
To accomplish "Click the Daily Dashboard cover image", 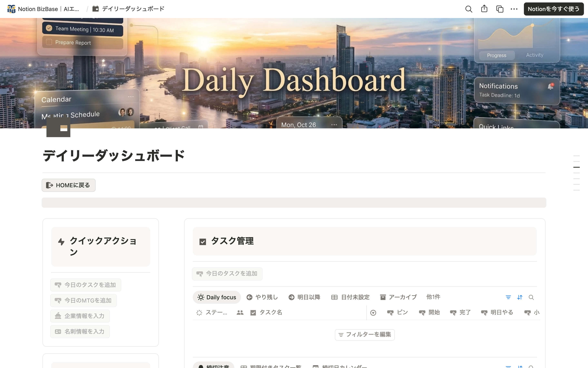I will pos(294,73).
